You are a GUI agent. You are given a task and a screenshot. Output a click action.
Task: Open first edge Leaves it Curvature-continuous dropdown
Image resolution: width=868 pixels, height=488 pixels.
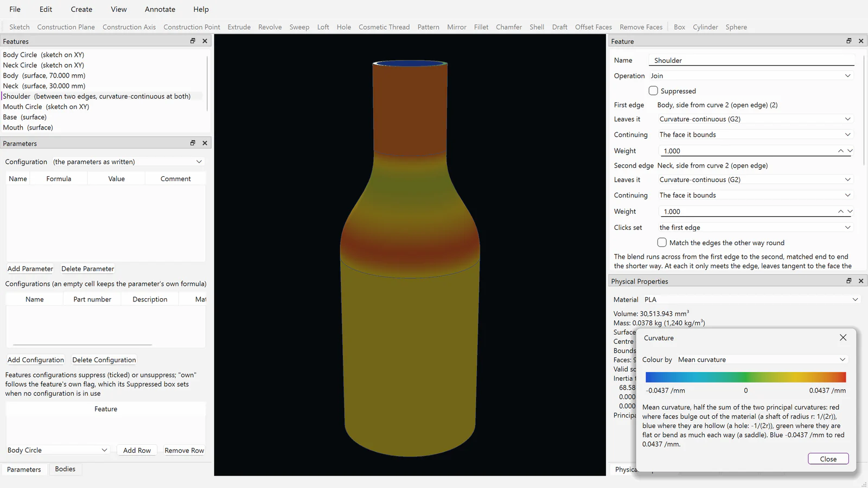[756, 119]
